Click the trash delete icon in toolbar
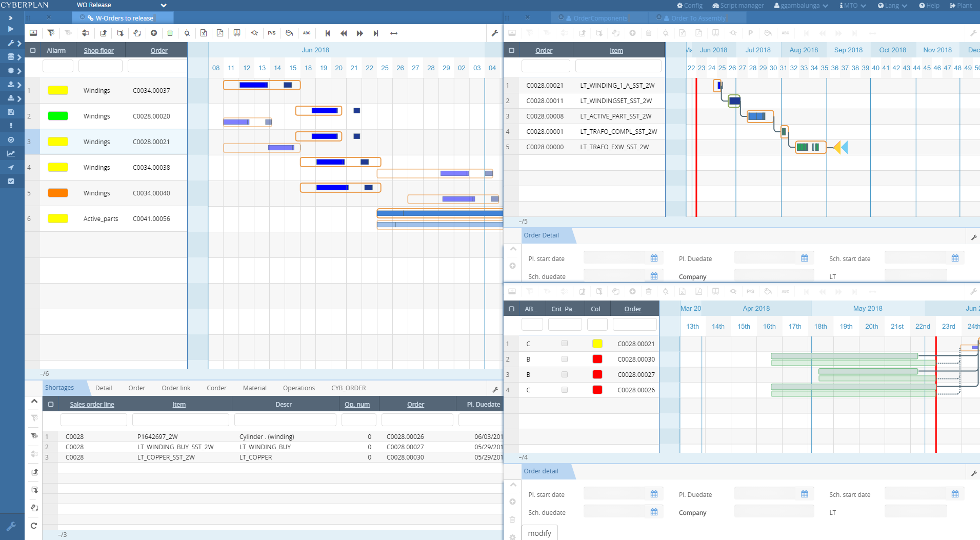Viewport: 980px width, 540px height. tap(170, 33)
